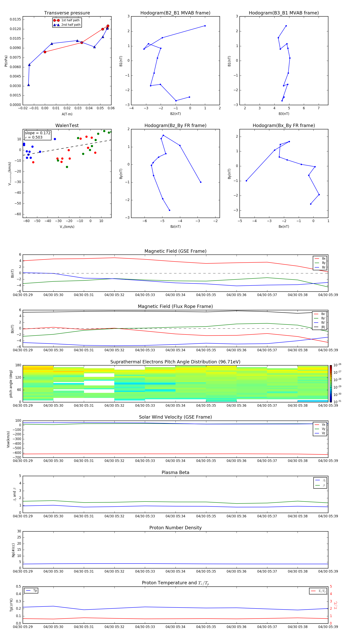Select 'Vy' in the solar wind legend
The width and height of the screenshot is (351, 644).
(x=320, y=429)
